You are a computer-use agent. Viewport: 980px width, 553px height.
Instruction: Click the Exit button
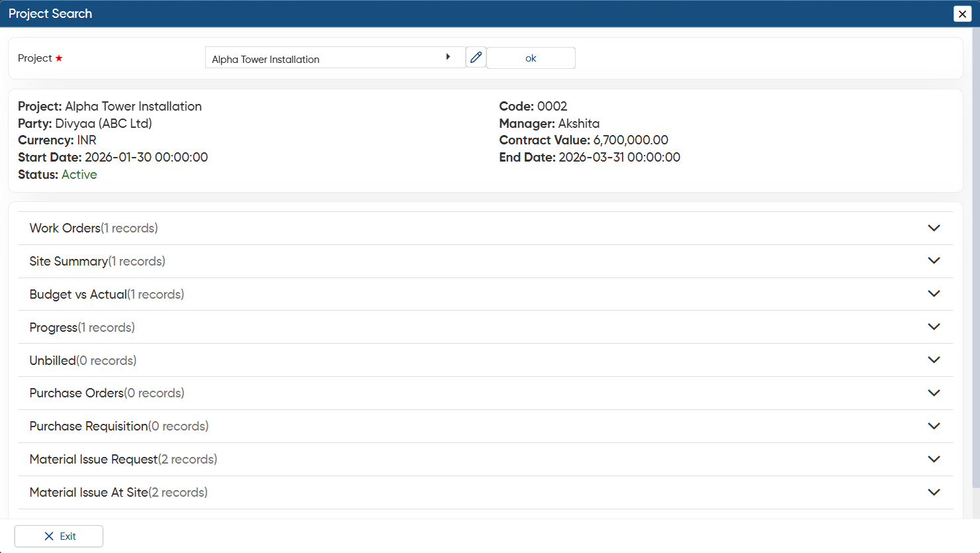(59, 536)
